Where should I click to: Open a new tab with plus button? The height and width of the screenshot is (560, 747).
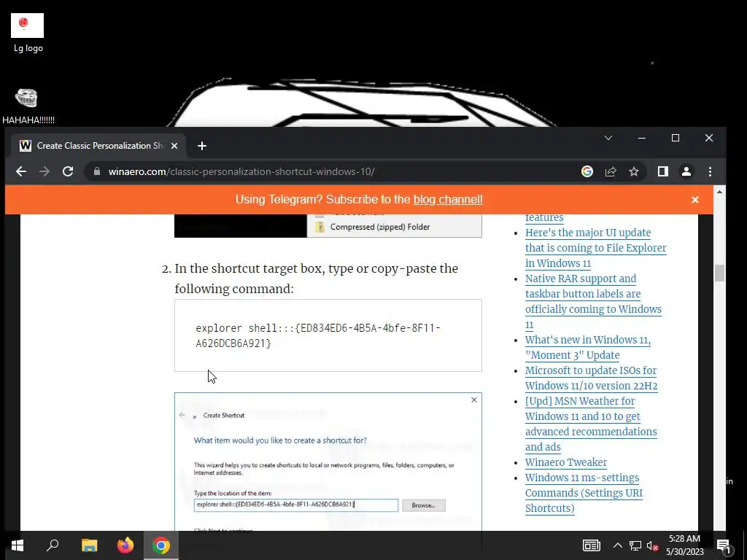pos(202,146)
